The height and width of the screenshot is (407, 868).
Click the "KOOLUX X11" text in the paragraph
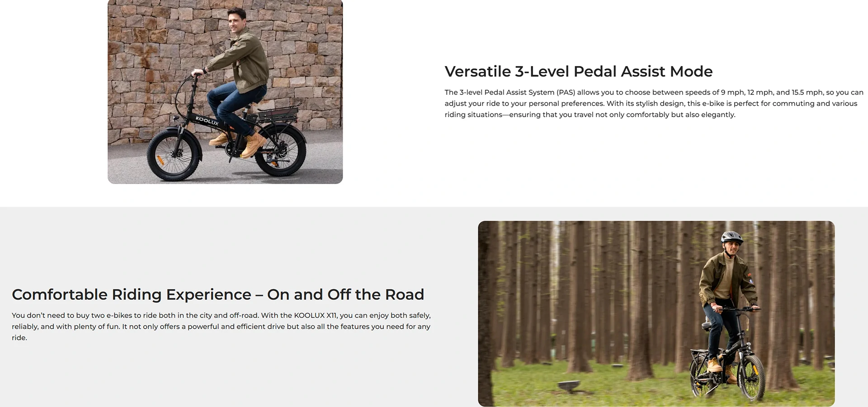click(x=316, y=315)
